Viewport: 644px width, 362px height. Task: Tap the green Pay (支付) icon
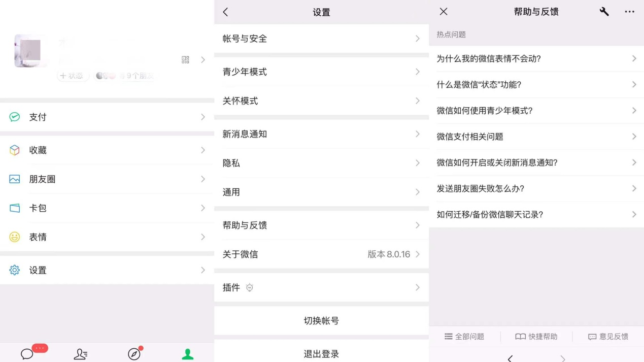(x=15, y=117)
